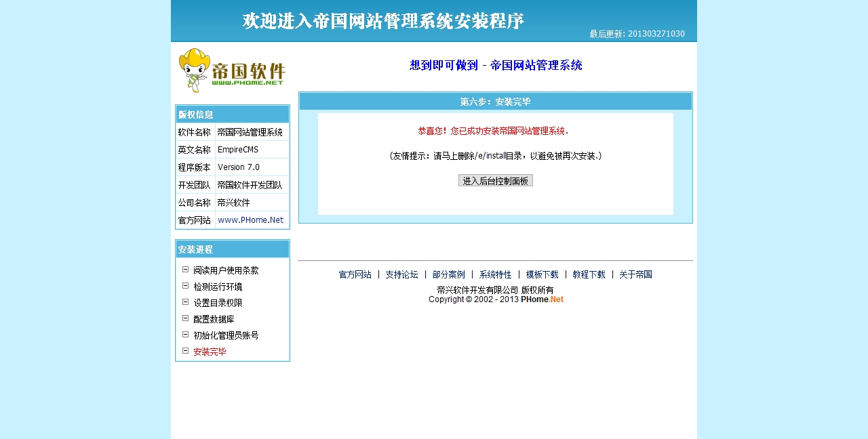Open the 教程下载 footer link
The image size is (868, 439).
pos(589,274)
